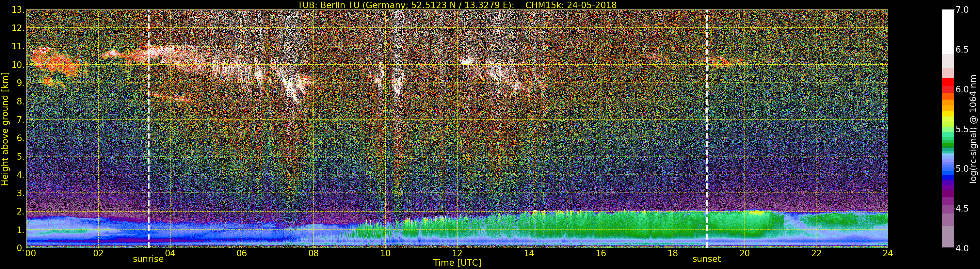Click the '5.0' colorbar tick value
This screenshot has height=269, width=980.
point(962,168)
